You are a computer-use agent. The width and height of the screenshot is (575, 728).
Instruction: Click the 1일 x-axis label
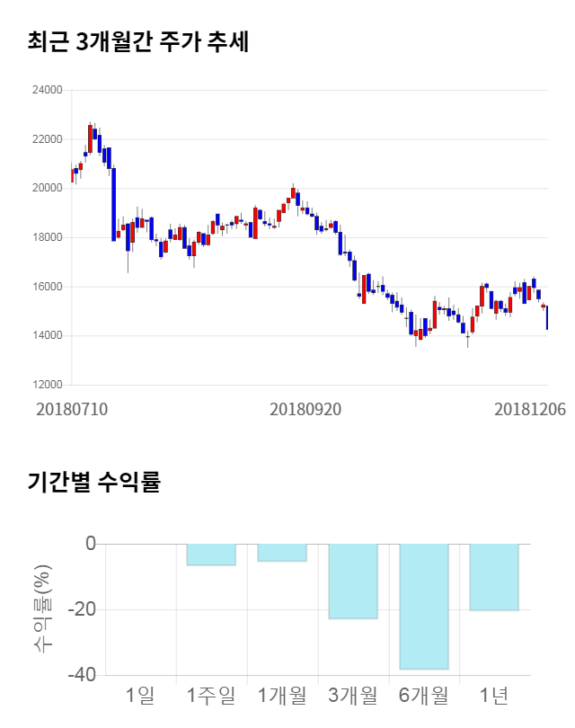tap(140, 695)
